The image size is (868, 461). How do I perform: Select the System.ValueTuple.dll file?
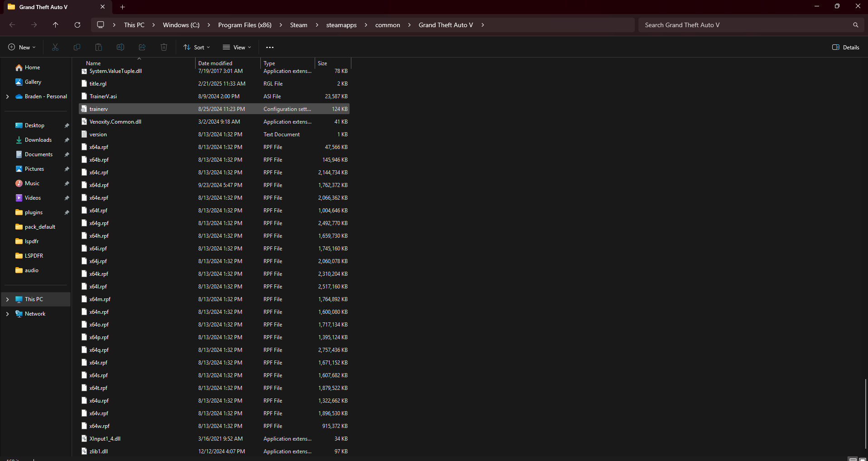pos(214,71)
